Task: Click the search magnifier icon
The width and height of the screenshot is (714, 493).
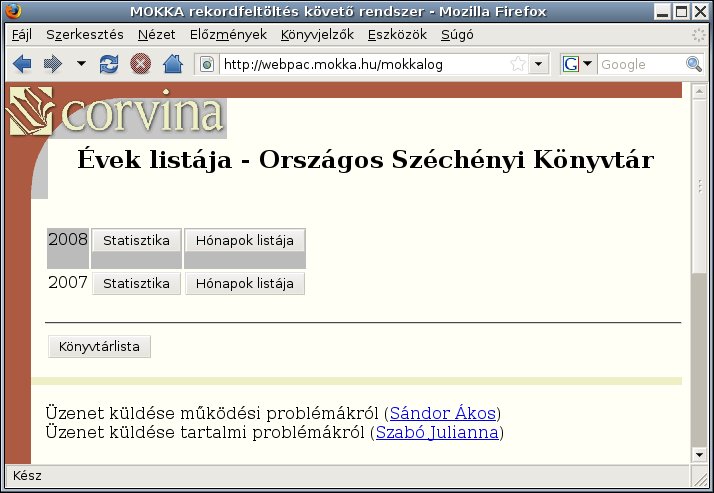Action: click(694, 65)
